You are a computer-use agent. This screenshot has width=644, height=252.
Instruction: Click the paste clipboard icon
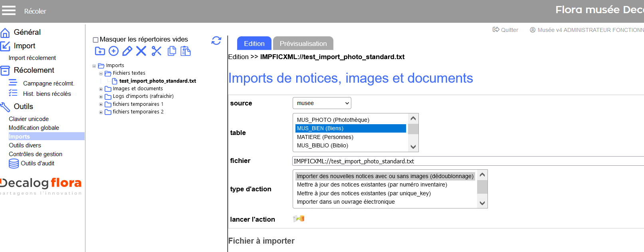(186, 51)
